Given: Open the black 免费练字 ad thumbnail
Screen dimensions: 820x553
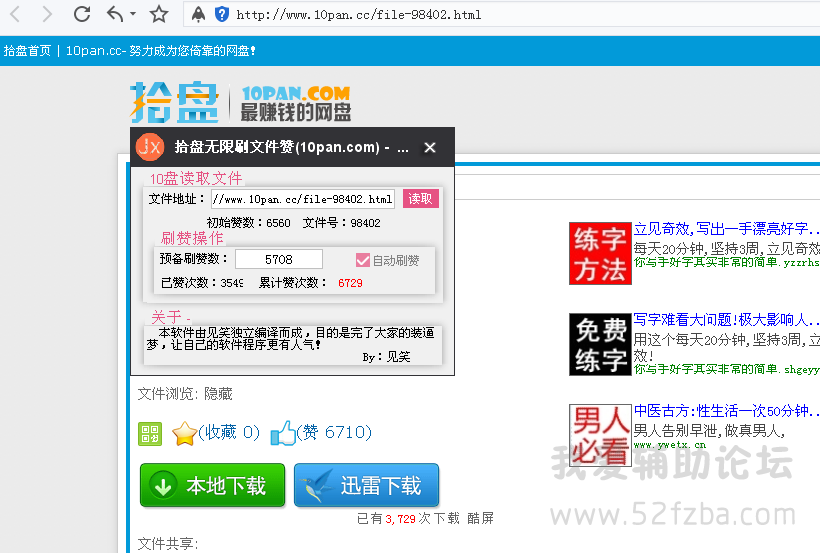Looking at the screenshot, I should pos(600,344).
